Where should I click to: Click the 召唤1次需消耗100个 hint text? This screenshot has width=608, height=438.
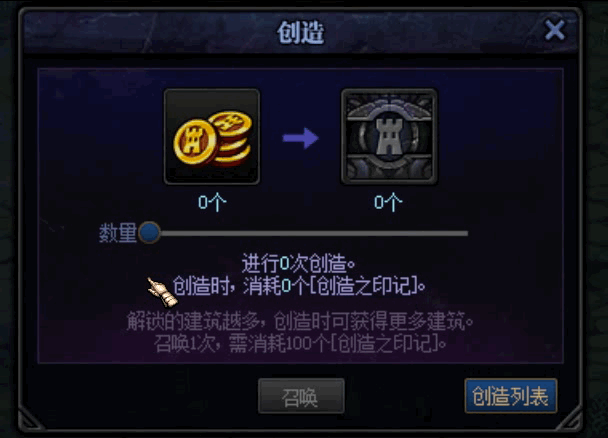tap(300, 343)
